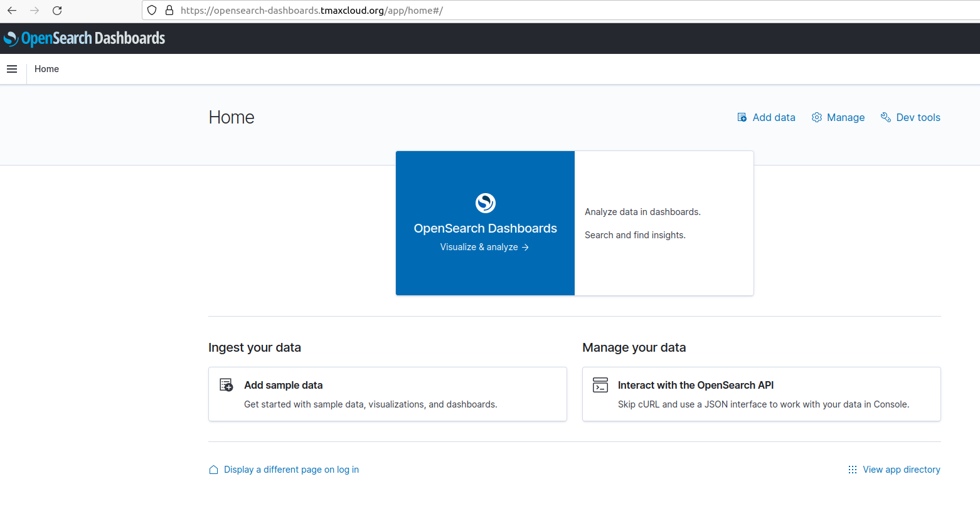Click the Add data icon
Screen dimensions: 980x521
pyautogui.click(x=742, y=117)
